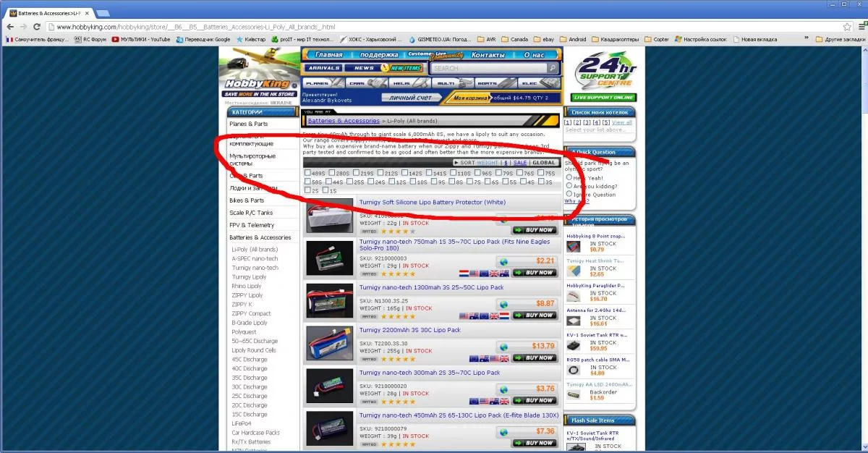Bookmark the page with the star icon
The image size is (868, 453).
(846, 27)
